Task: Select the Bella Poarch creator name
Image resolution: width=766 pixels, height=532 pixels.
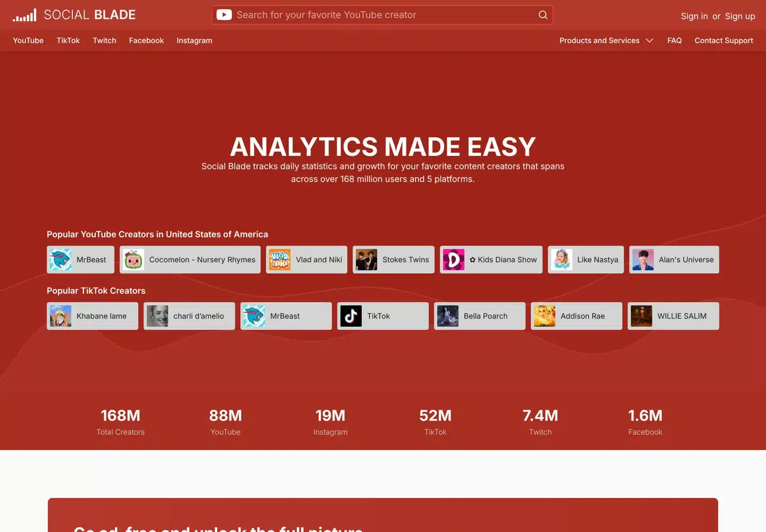Action: click(x=486, y=316)
